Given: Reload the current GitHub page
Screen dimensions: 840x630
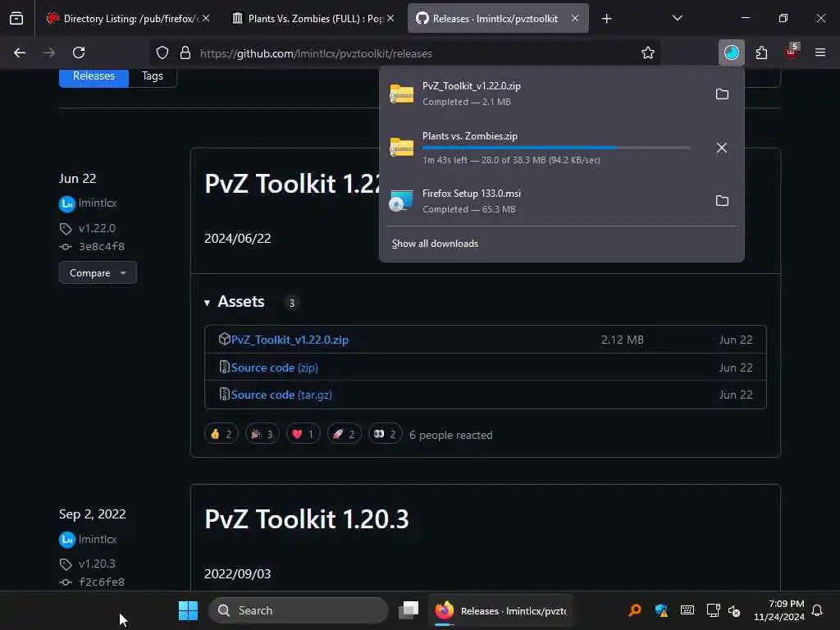Looking at the screenshot, I should 79,52.
